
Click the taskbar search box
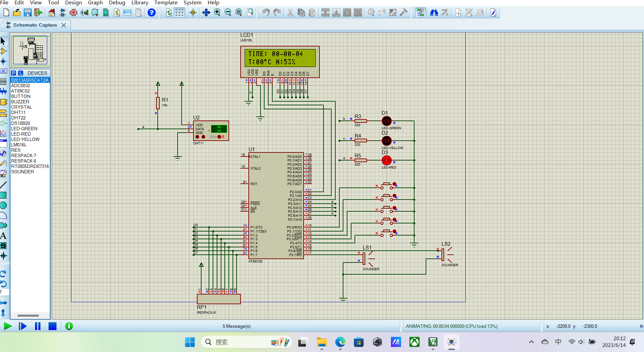coord(246,342)
